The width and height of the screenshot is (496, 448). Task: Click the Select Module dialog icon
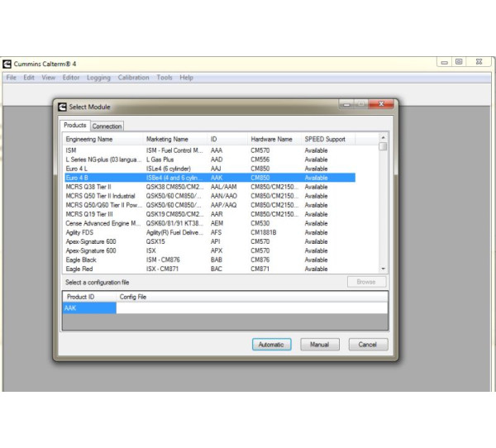tap(62, 107)
